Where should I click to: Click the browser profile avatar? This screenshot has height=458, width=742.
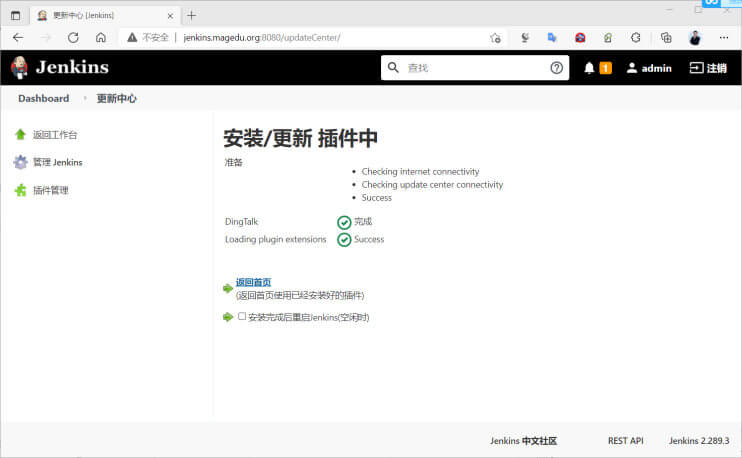[695, 37]
